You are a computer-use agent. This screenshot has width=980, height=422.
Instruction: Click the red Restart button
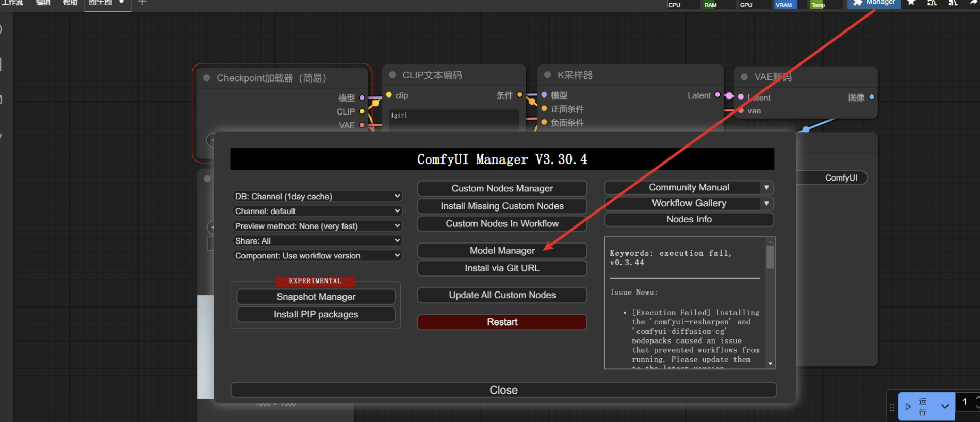pyautogui.click(x=502, y=322)
